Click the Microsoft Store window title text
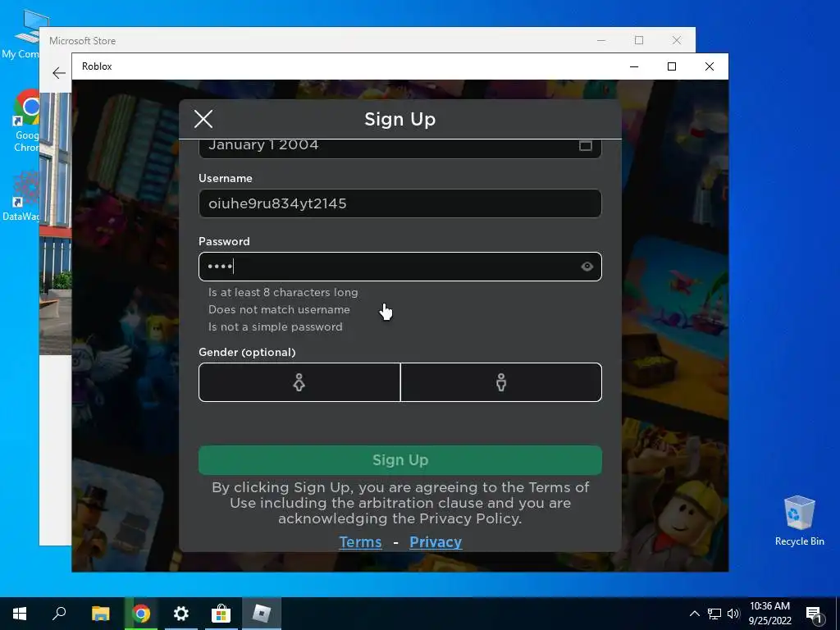 [83, 41]
